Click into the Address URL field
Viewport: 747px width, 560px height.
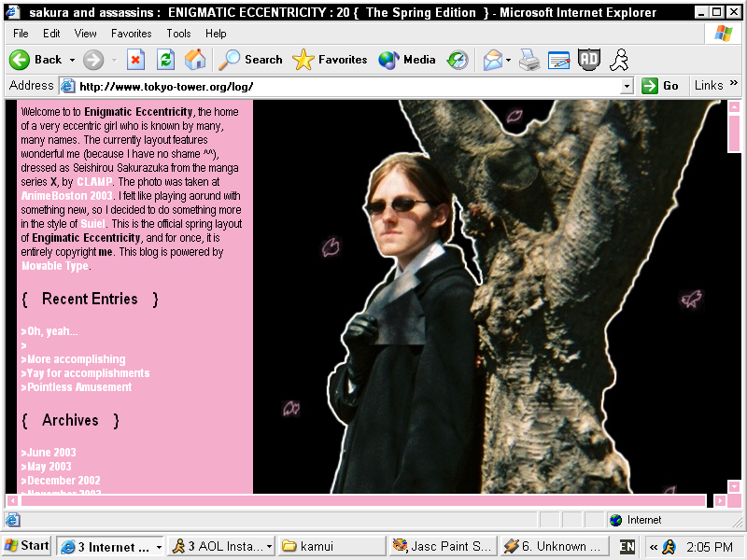[x=347, y=86]
